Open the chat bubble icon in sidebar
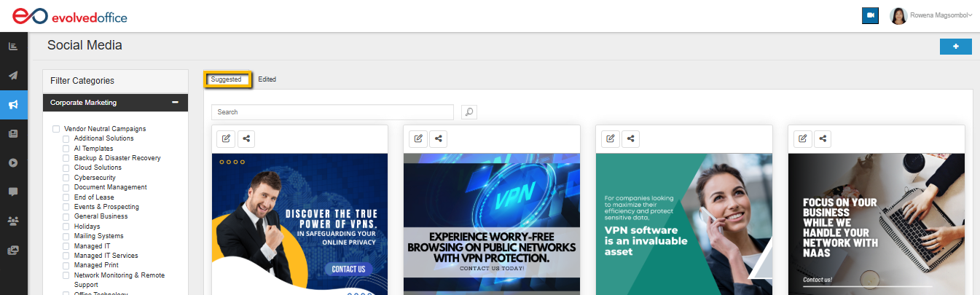 (13, 192)
